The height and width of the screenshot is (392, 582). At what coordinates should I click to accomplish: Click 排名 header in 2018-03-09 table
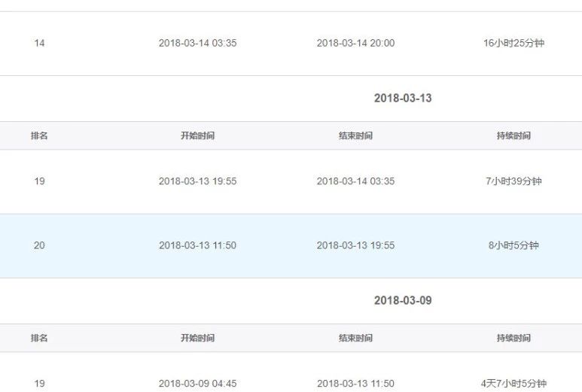coord(39,339)
